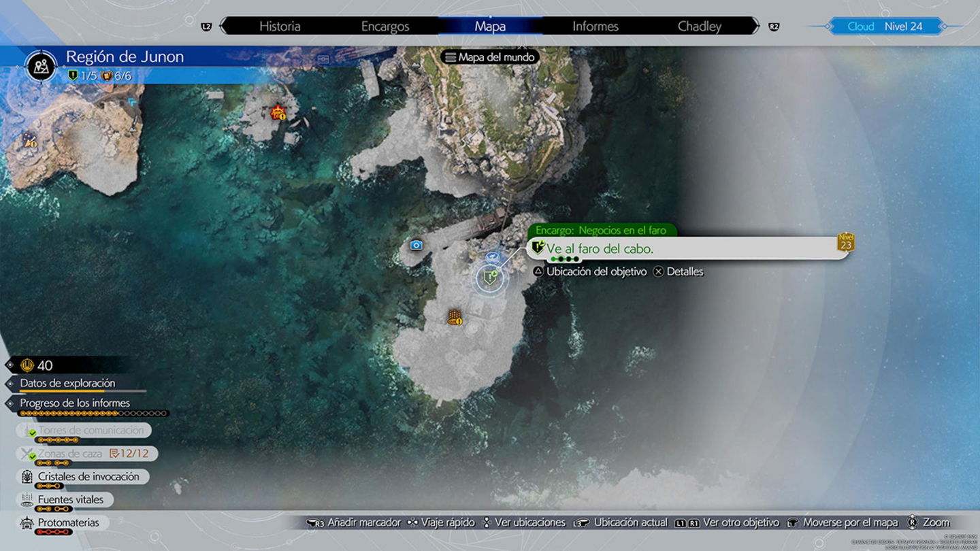The height and width of the screenshot is (551, 980).
Task: Choose Ubicación del objetivo
Action: point(596,271)
